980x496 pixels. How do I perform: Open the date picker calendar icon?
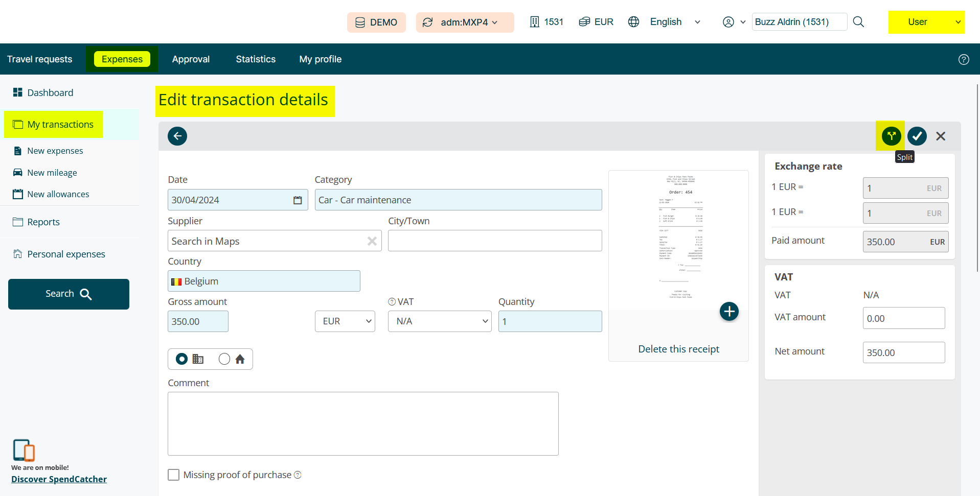pos(298,200)
